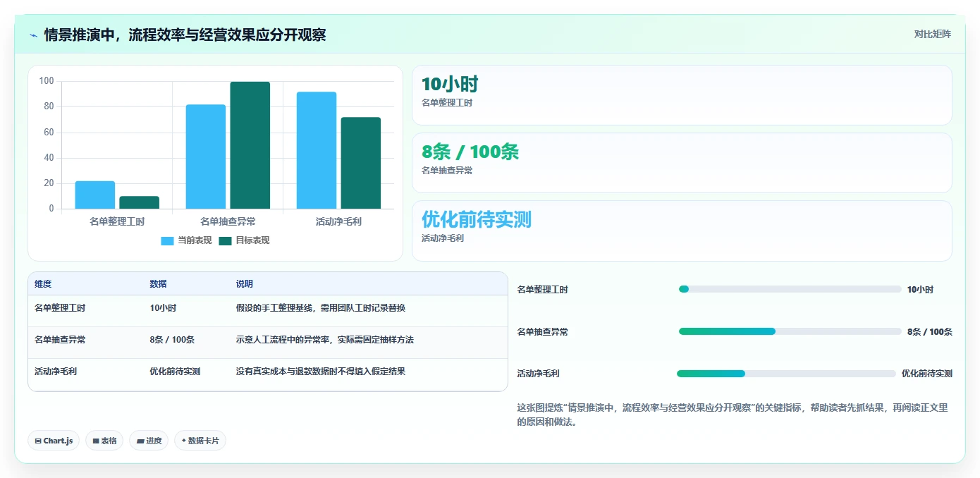Click description 假设的手工整理基线
980x478 pixels.
click(x=321, y=308)
